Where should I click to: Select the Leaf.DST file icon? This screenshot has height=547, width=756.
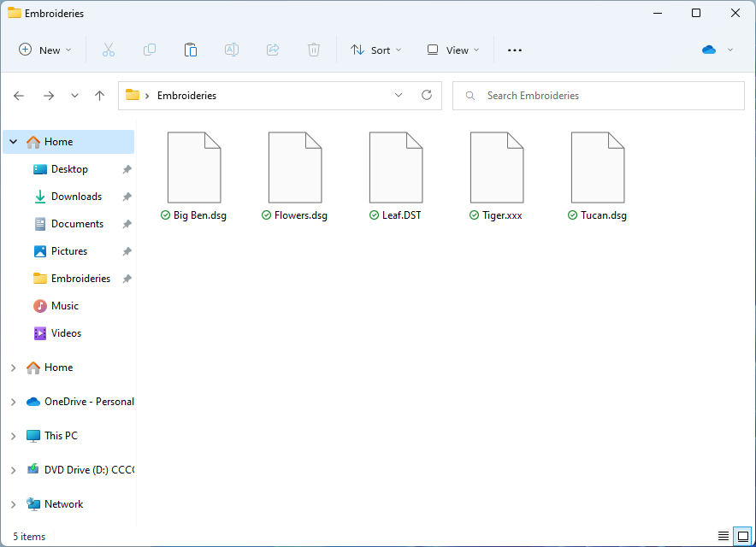pyautogui.click(x=396, y=168)
